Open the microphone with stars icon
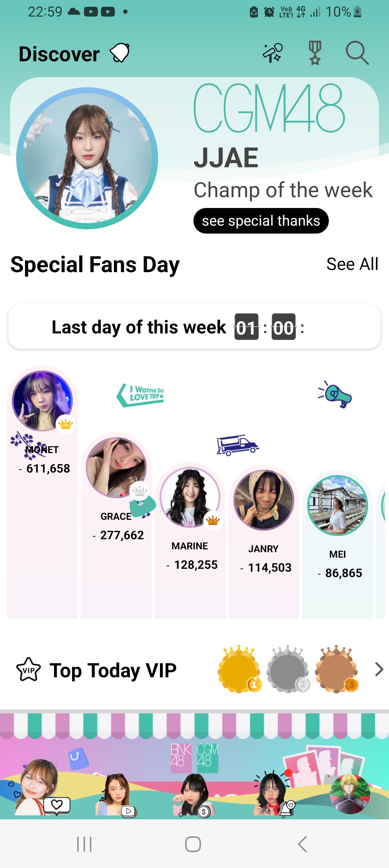 pyautogui.click(x=273, y=53)
